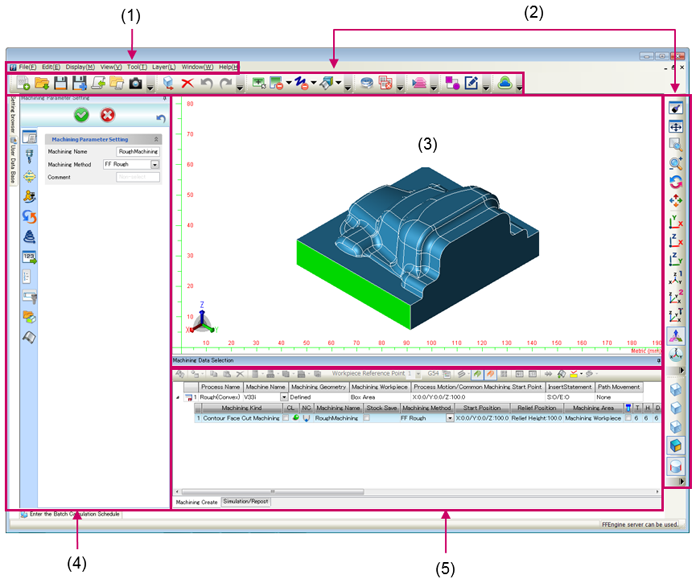Click the blue zigzag toolpath icon

[301, 83]
